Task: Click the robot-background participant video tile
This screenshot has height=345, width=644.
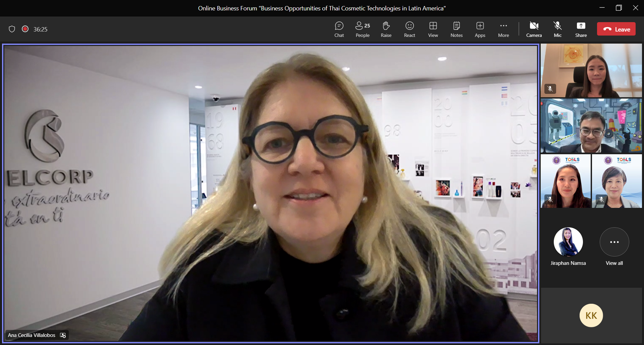Action: (x=591, y=126)
